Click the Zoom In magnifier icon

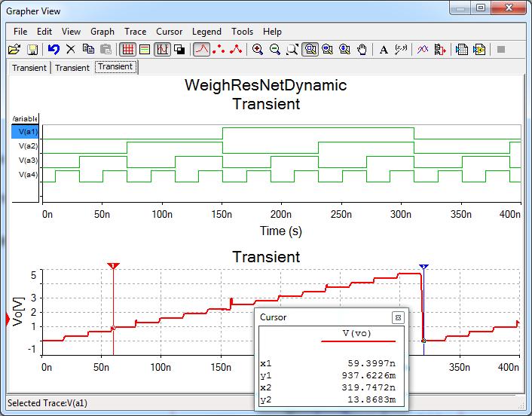(x=258, y=50)
